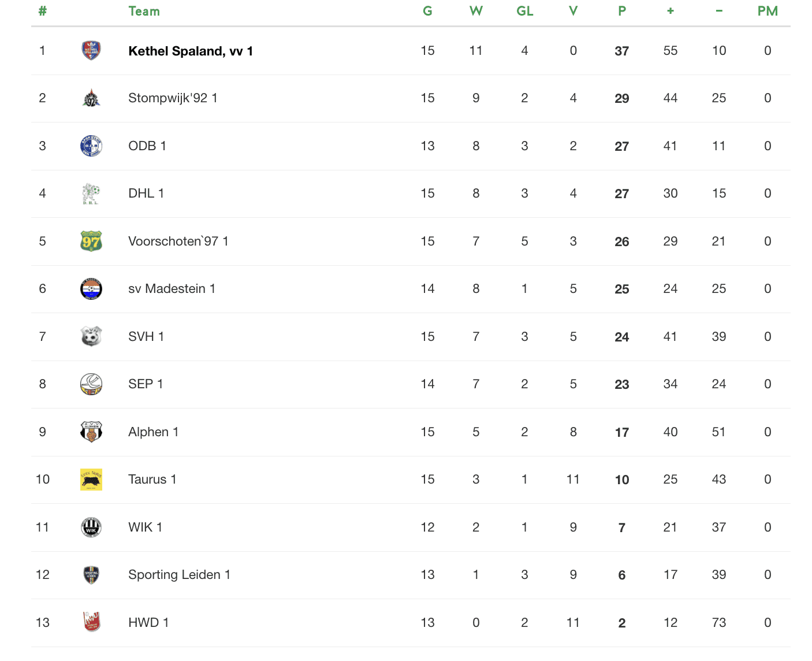812x661 pixels.
Task: Select the Sporting Leiden 1 team name
Action: (x=179, y=575)
